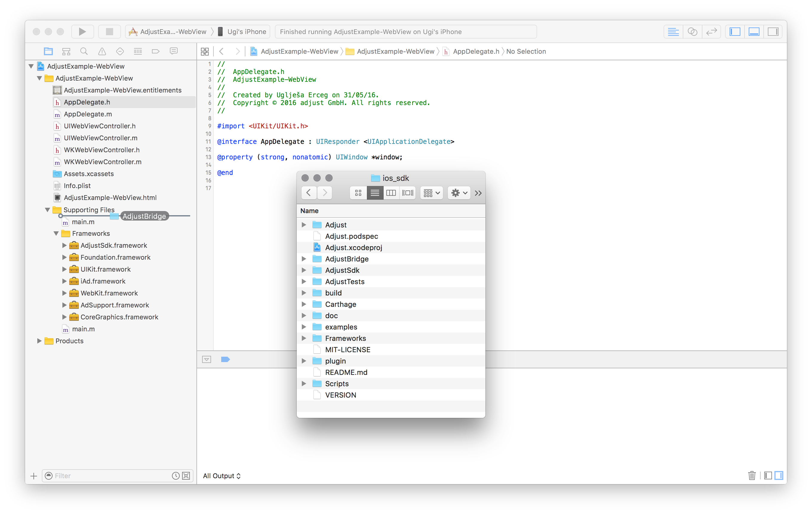Show the Assistant editor (overlapping circles)
Viewport: 812px width, 514px height.
[x=692, y=32]
